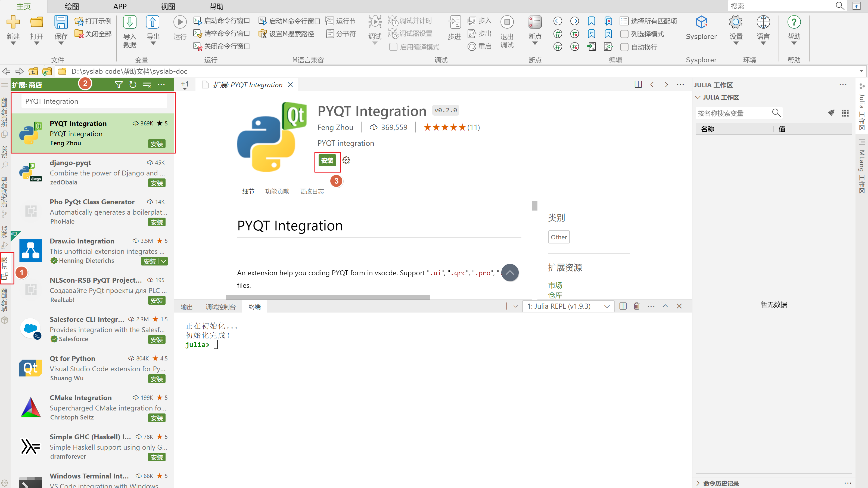
Task: Open the 设置 settings gear in ribbon
Action: [736, 22]
